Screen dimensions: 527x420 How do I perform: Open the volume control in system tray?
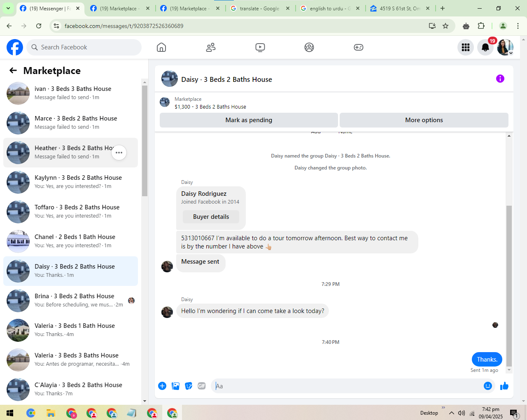coord(462,413)
